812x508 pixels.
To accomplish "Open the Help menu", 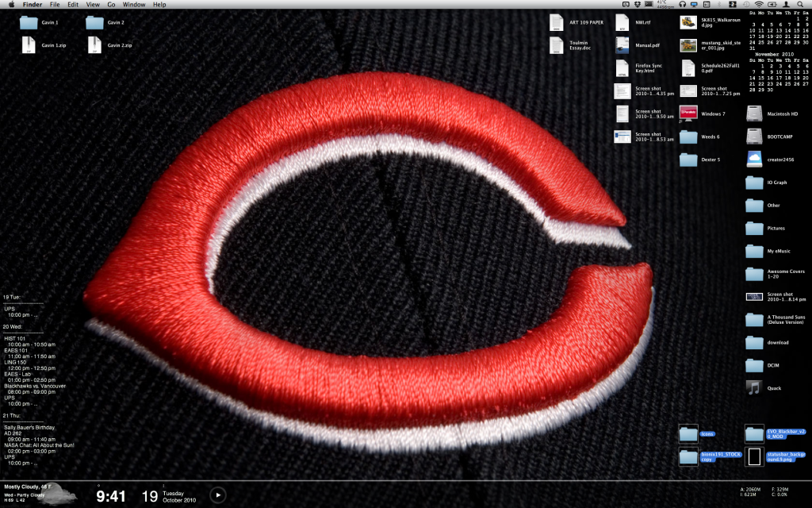I will click(159, 4).
